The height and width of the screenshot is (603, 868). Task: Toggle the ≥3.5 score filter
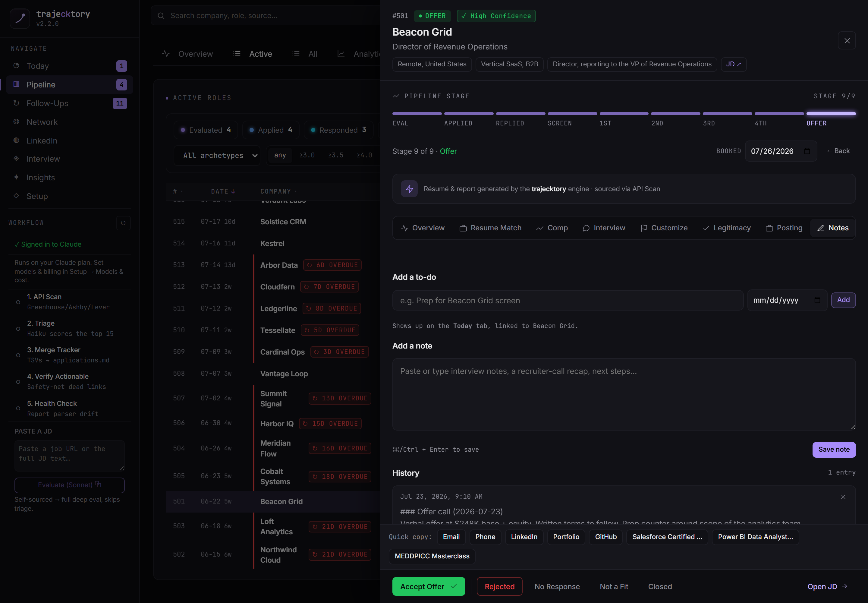pos(336,155)
